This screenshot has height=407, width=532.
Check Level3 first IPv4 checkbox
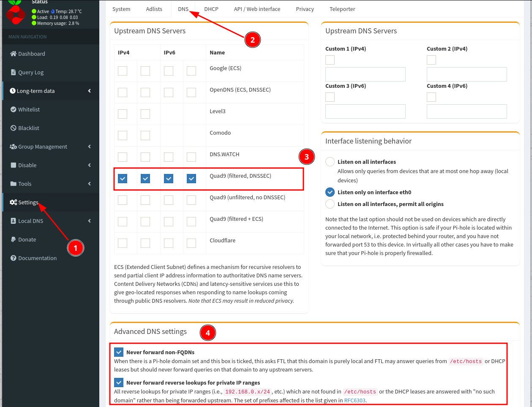coord(123,114)
